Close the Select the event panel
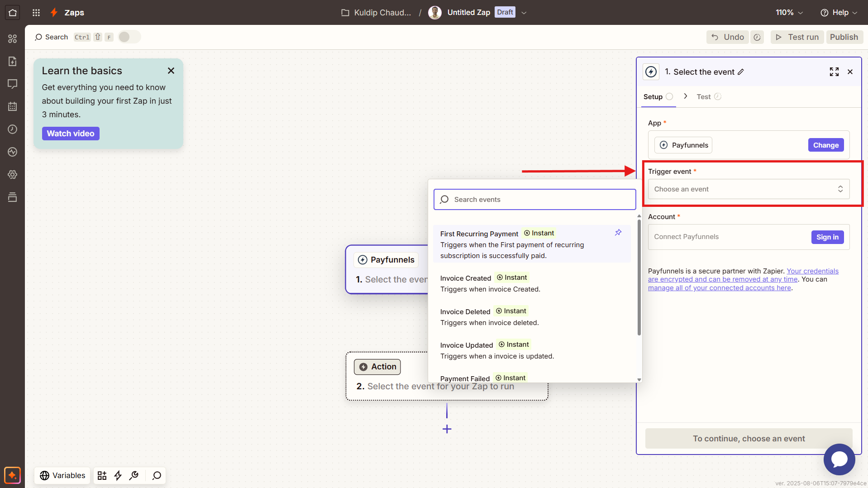This screenshot has height=488, width=868. (850, 72)
